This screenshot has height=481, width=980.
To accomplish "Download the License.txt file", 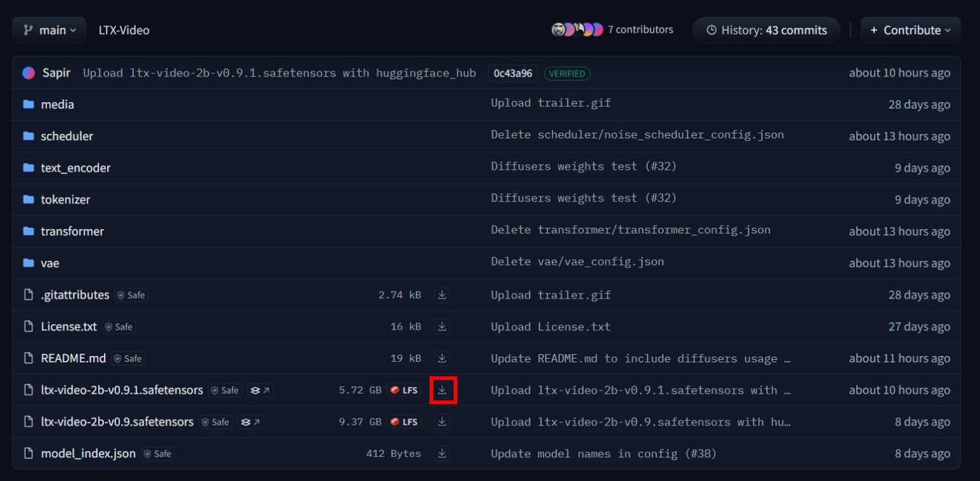I will (x=442, y=327).
